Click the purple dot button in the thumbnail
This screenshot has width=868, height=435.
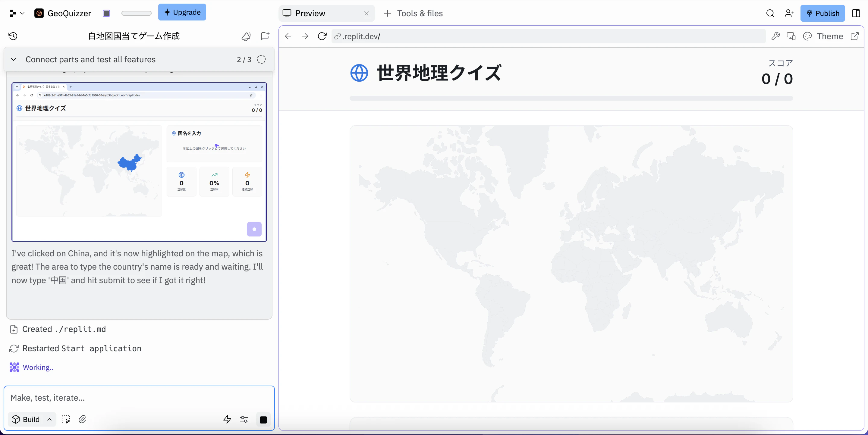[254, 229]
